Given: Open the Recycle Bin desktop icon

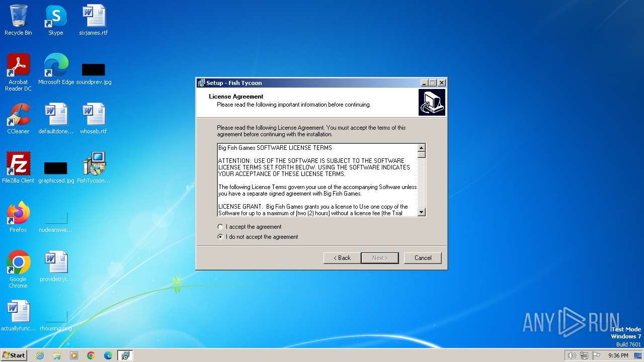Looking at the screenshot, I should [x=18, y=20].
